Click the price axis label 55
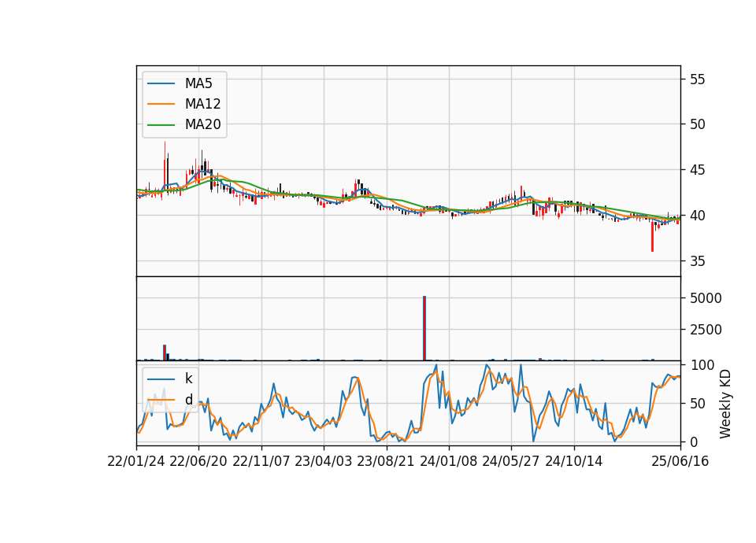This screenshot has width=756, height=543. 697,79
